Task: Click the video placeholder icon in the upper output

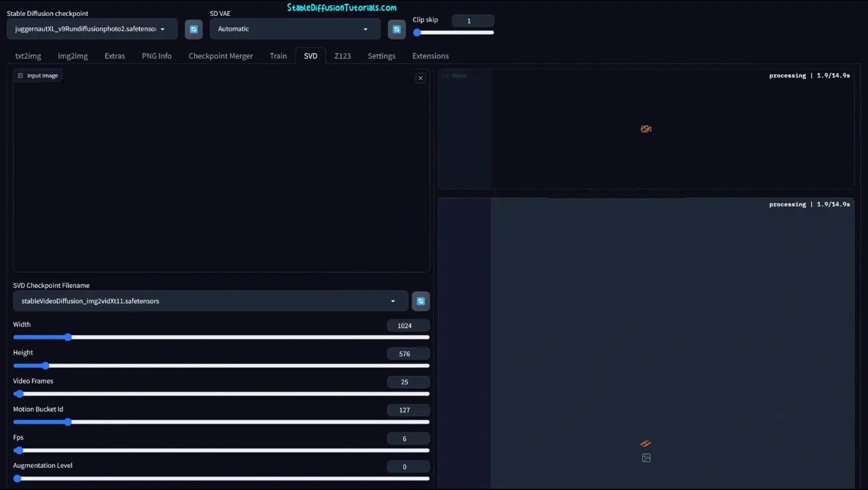Action: coord(646,129)
